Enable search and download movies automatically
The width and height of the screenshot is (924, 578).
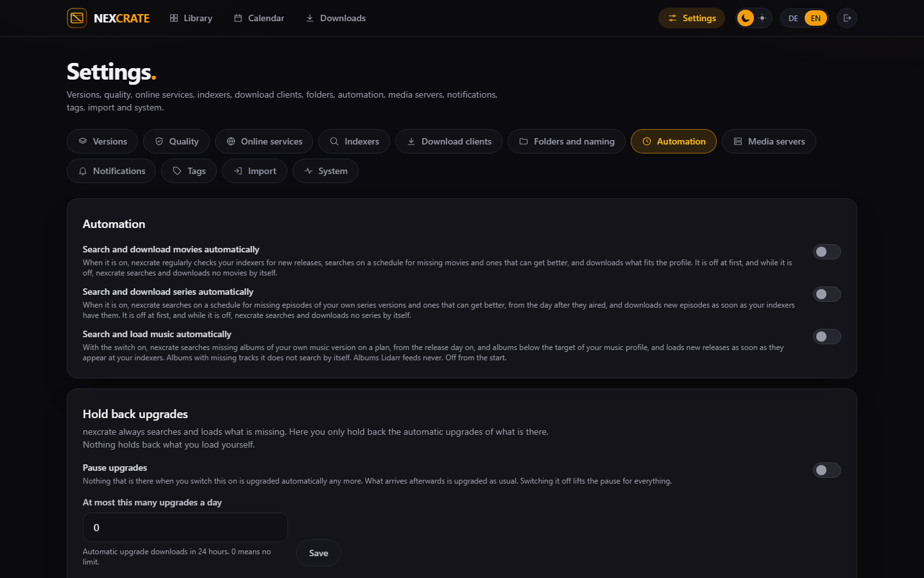[x=827, y=252]
